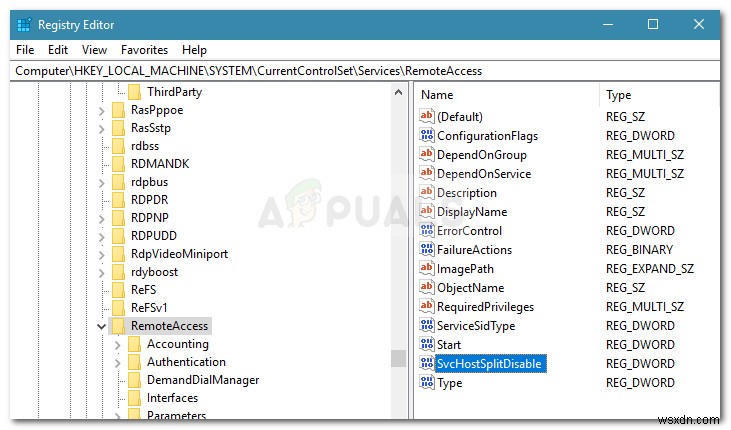Expand the RdpVideoMiniport key
The image size is (731, 430).
point(102,255)
